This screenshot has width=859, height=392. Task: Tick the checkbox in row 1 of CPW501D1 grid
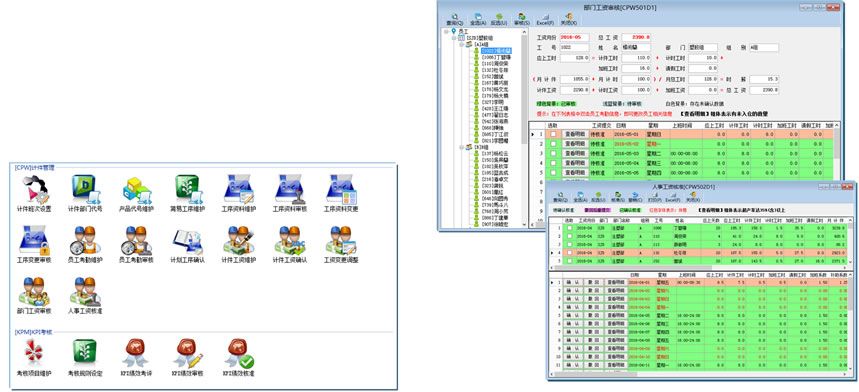[553, 134]
